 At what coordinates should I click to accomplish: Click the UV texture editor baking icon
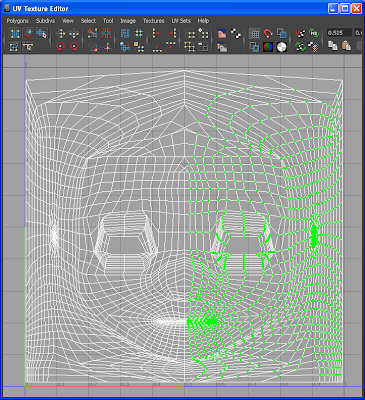[300, 34]
